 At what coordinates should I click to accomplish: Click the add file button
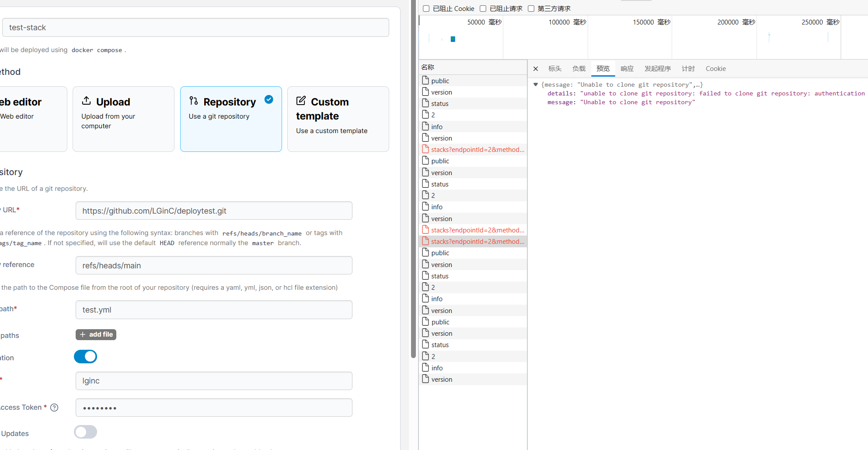pos(96,334)
